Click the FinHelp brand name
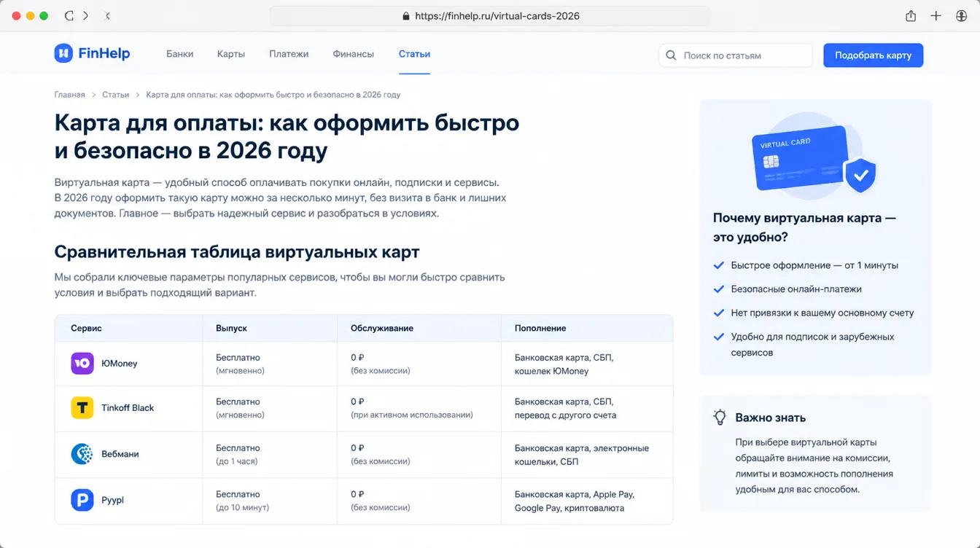The height and width of the screenshot is (548, 980). coord(104,53)
